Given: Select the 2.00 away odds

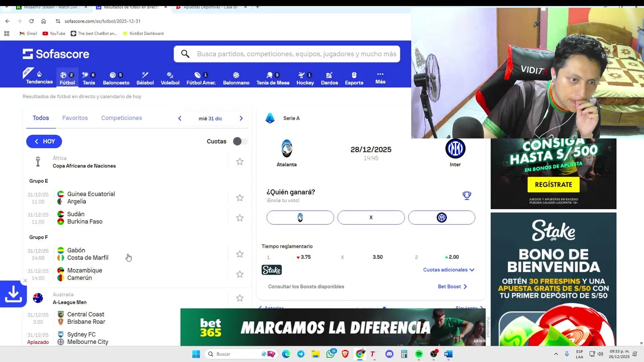Looking at the screenshot, I should click(x=452, y=257).
